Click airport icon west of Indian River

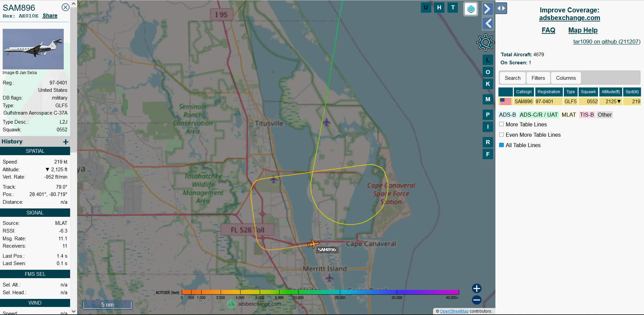click(273, 180)
